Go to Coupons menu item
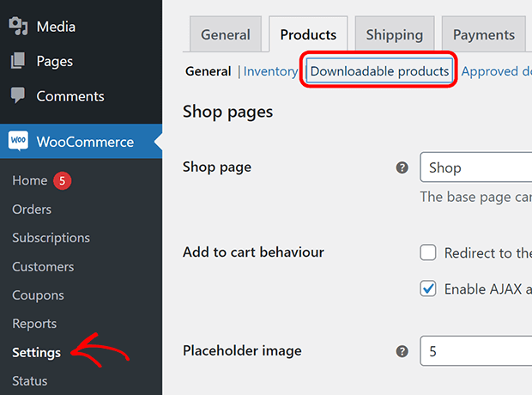The width and height of the screenshot is (532, 395). coord(38,295)
